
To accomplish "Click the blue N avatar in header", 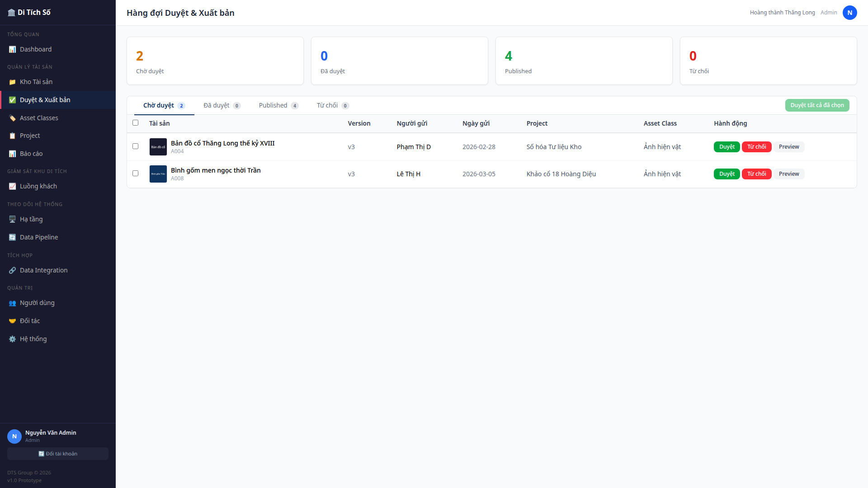I will [x=849, y=13].
